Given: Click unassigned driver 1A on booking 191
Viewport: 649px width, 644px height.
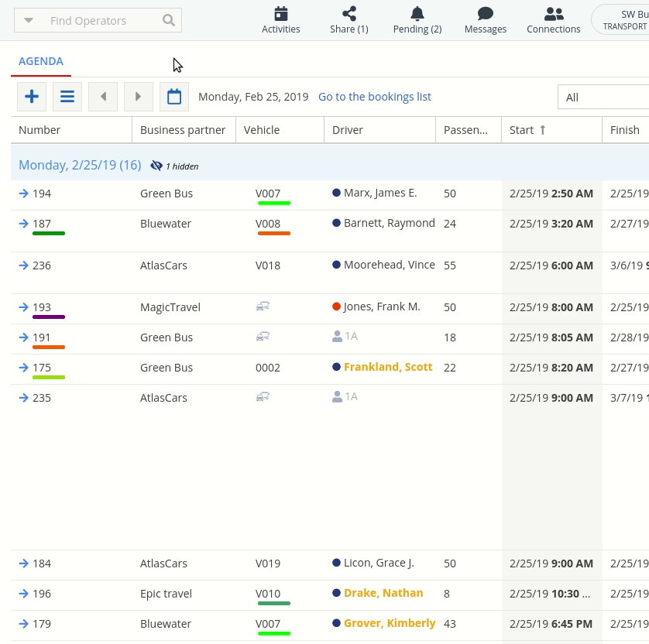Looking at the screenshot, I should 345,336.
